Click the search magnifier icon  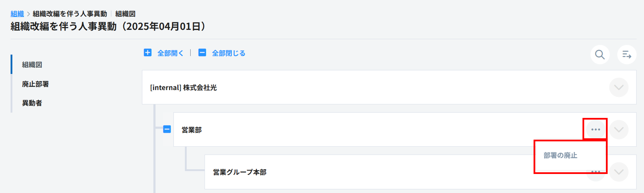point(600,54)
